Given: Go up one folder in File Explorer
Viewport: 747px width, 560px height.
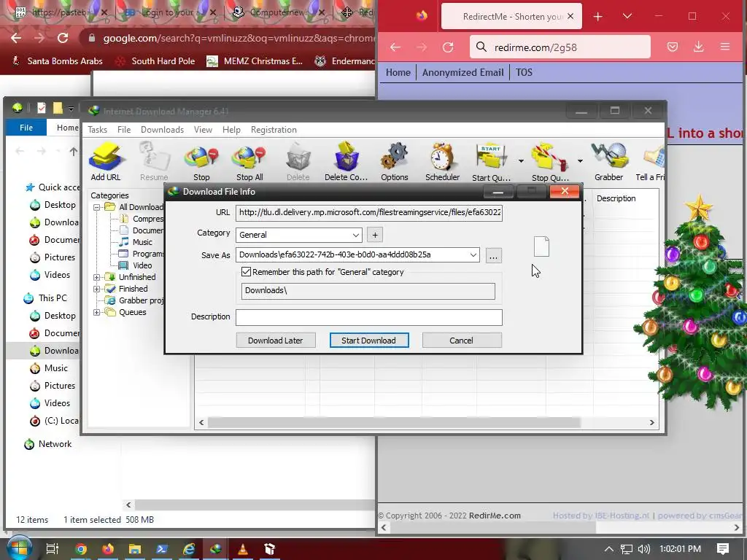Looking at the screenshot, I should click(x=74, y=152).
